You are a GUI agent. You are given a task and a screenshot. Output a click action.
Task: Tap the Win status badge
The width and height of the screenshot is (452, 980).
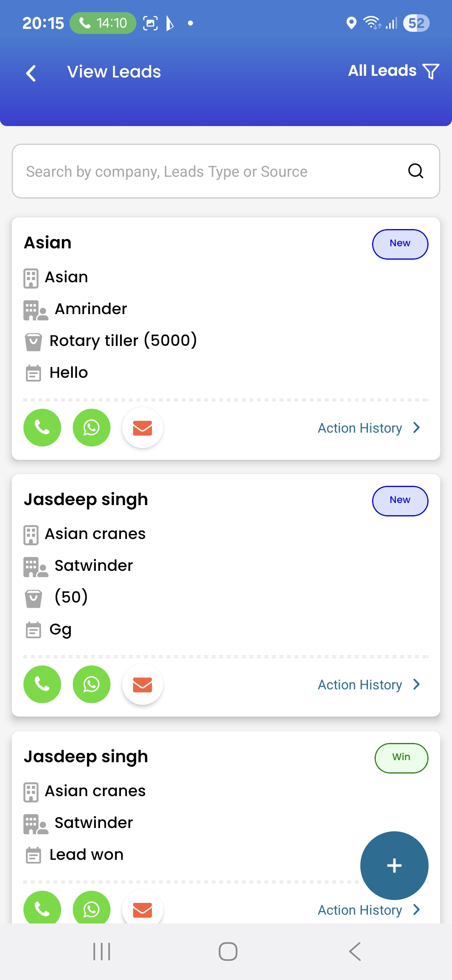tap(401, 758)
